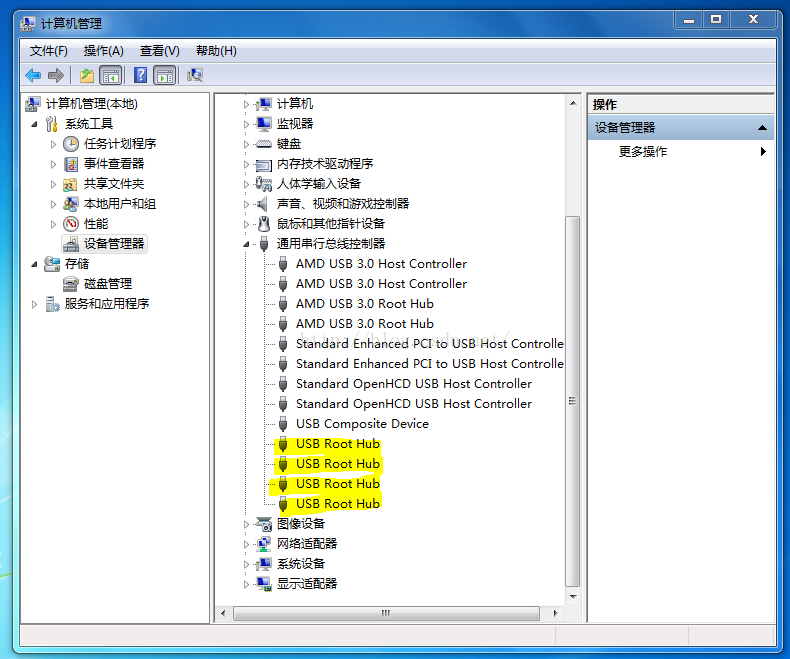Collapse the 设备管理器 section in actions pane
Viewport: 790px width, 659px height.
click(762, 128)
